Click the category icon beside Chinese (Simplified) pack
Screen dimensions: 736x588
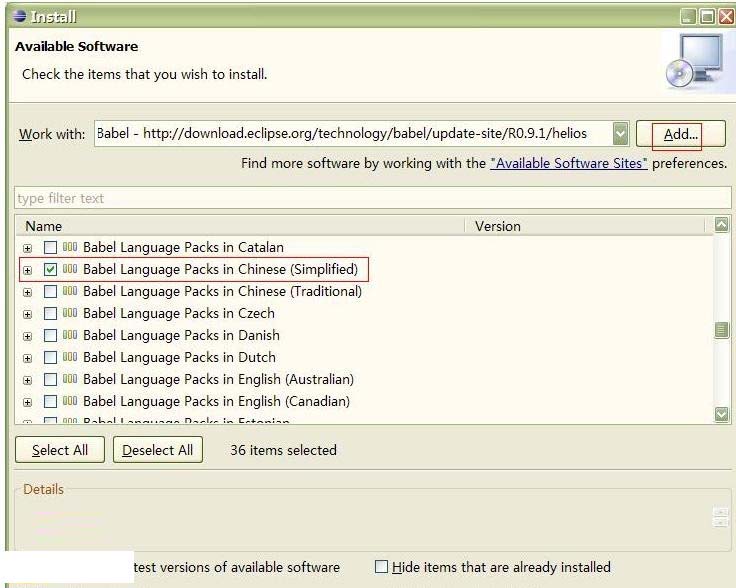70,269
